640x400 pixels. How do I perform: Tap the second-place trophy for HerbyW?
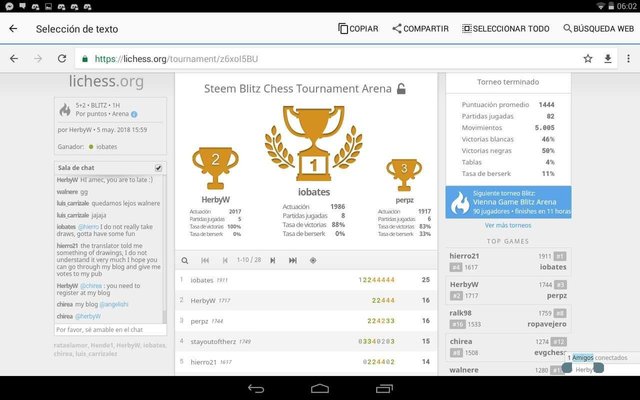pyautogui.click(x=216, y=168)
